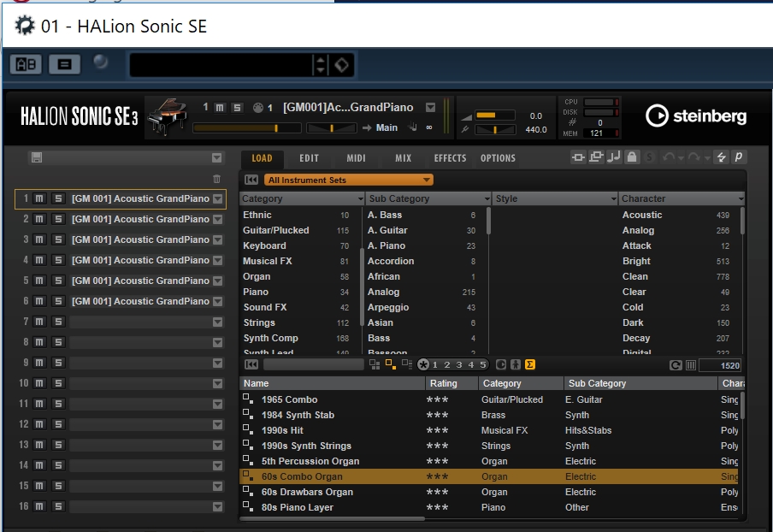Mute slot 10 in the slot rack
This screenshot has width=773, height=532.
(x=39, y=383)
